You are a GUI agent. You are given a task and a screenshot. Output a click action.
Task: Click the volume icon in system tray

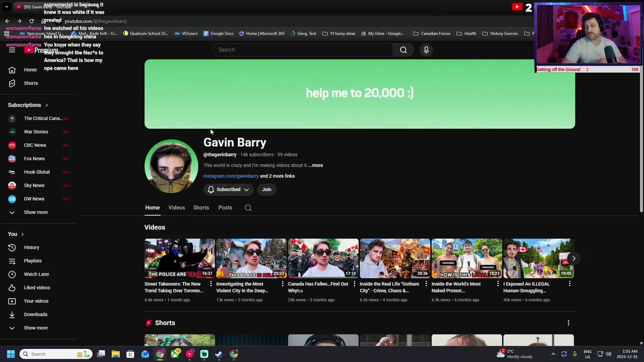(x=608, y=354)
